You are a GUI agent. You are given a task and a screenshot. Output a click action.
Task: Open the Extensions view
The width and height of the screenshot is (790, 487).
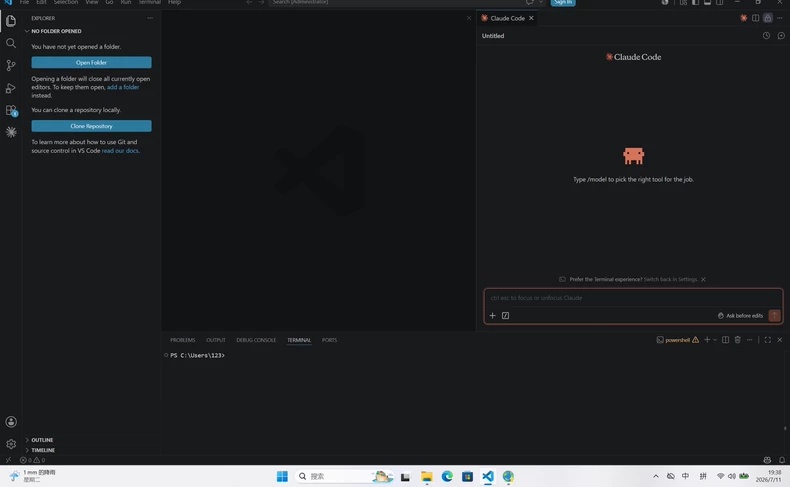tap(11, 110)
